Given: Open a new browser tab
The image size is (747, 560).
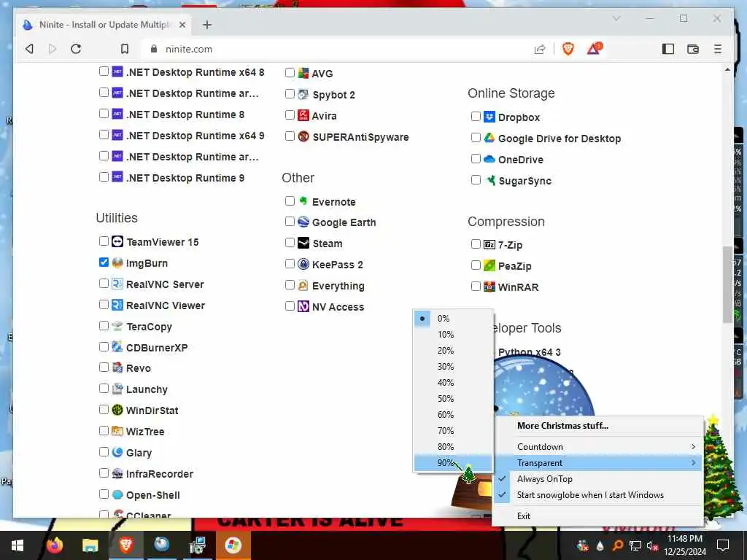Looking at the screenshot, I should click(206, 25).
